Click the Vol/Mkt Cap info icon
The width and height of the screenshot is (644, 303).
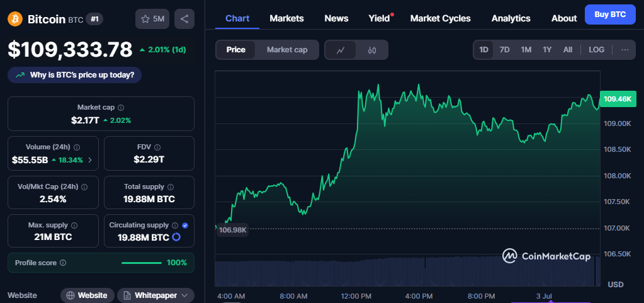[84, 186]
